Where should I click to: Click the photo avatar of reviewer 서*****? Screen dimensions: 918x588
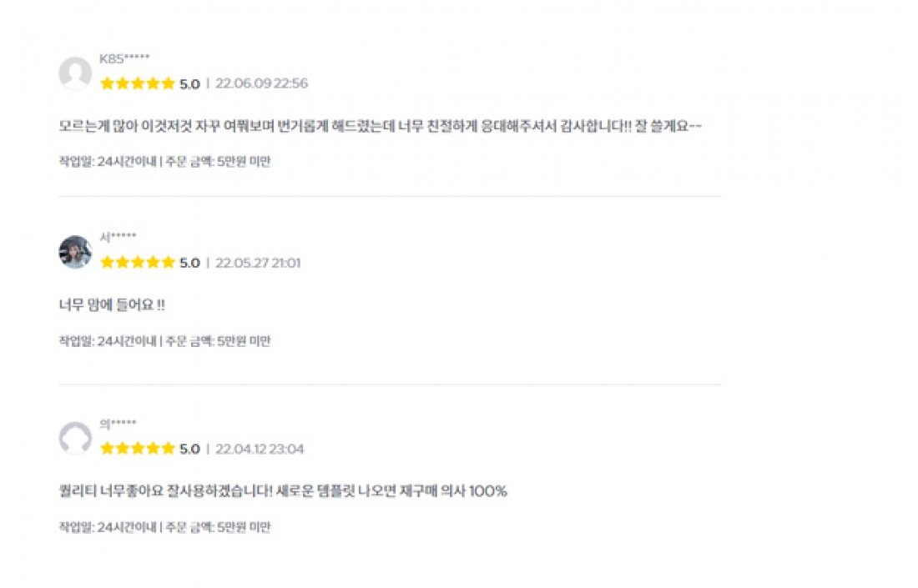click(75, 252)
